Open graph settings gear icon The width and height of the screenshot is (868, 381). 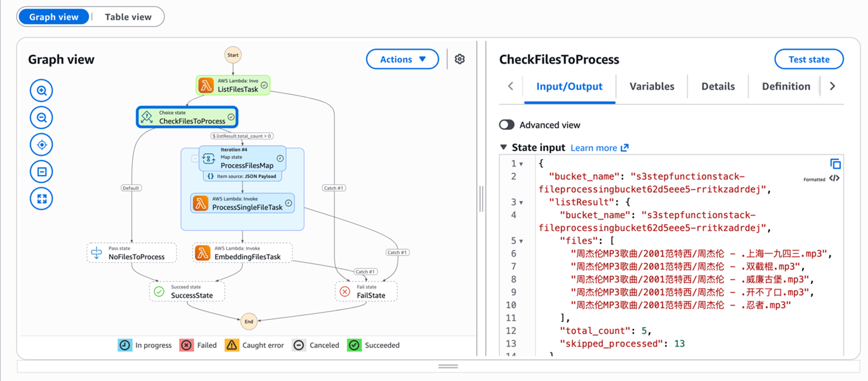pyautogui.click(x=460, y=59)
